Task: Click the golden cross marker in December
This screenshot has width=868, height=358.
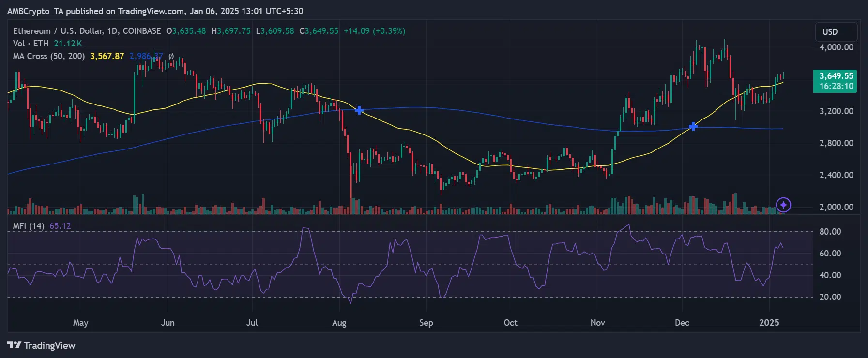Action: [x=693, y=126]
